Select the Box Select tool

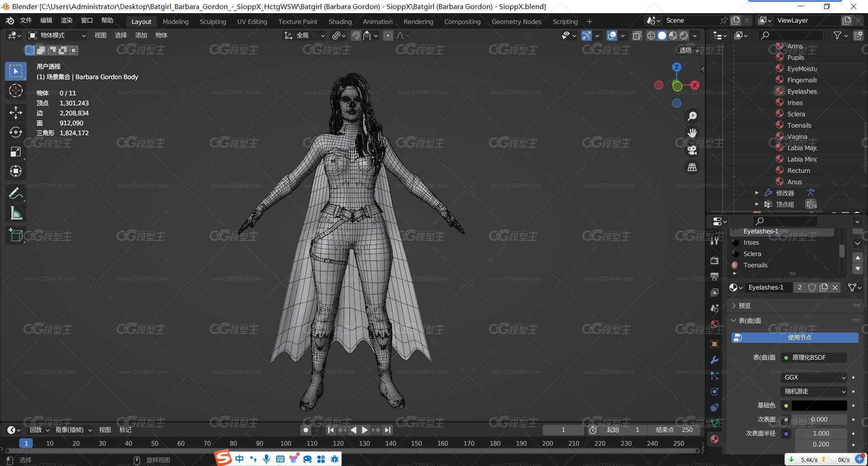(16, 71)
